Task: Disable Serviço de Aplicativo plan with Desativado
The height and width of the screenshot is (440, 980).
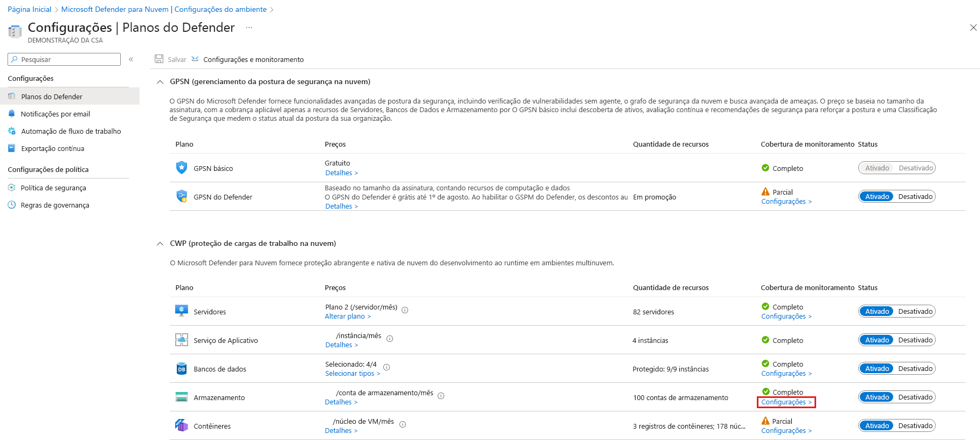Action: tap(915, 340)
